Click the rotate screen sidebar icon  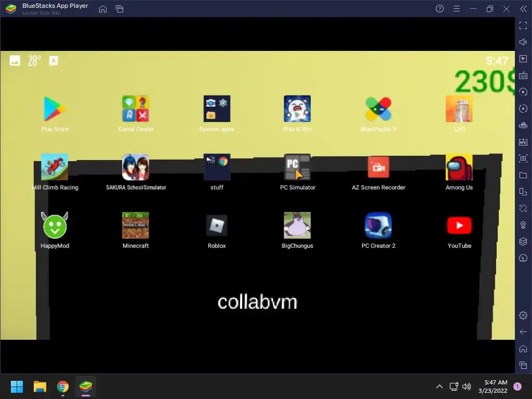523,192
